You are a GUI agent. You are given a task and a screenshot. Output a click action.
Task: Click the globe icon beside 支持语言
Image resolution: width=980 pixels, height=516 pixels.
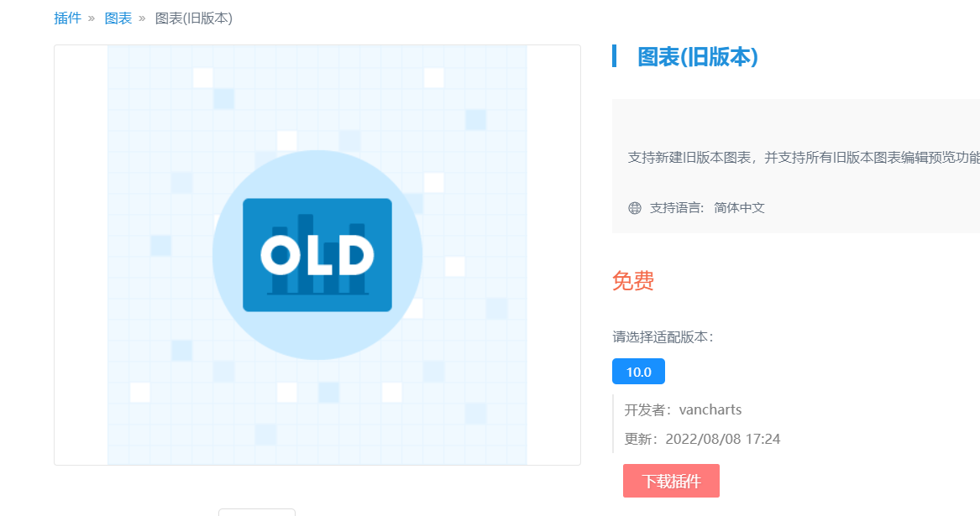(635, 208)
